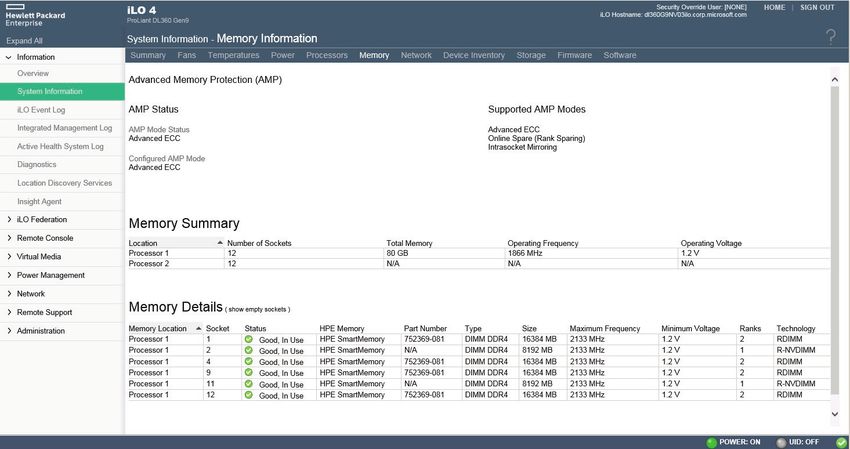Click the SIGN OUT link
The width and height of the screenshot is (850, 449).
pyautogui.click(x=817, y=8)
